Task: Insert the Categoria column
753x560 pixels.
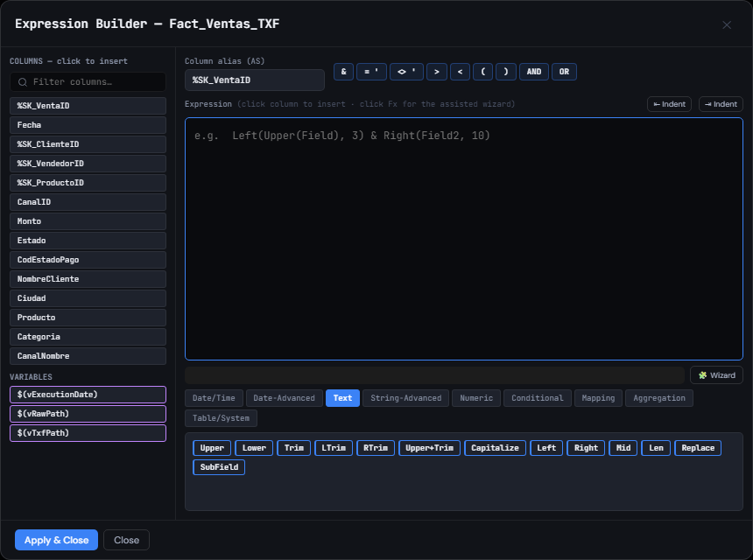Action: tap(88, 337)
